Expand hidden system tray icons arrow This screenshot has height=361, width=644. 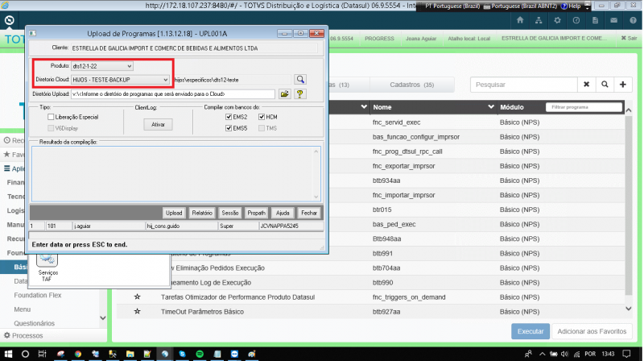click(x=542, y=354)
